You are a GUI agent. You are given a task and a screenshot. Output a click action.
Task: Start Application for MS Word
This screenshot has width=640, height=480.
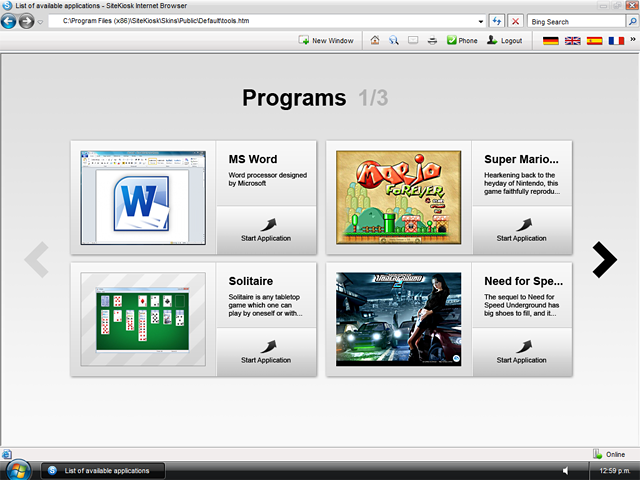tap(266, 229)
